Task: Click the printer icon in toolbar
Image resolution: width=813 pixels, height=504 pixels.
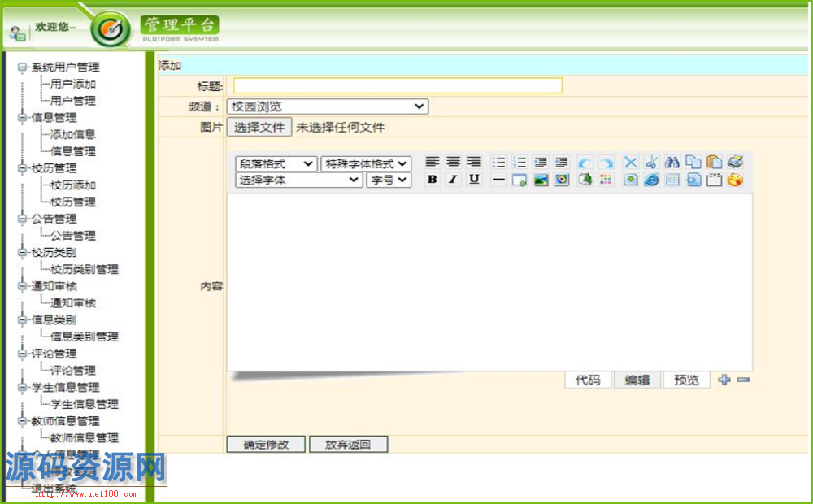Action: coord(735,163)
